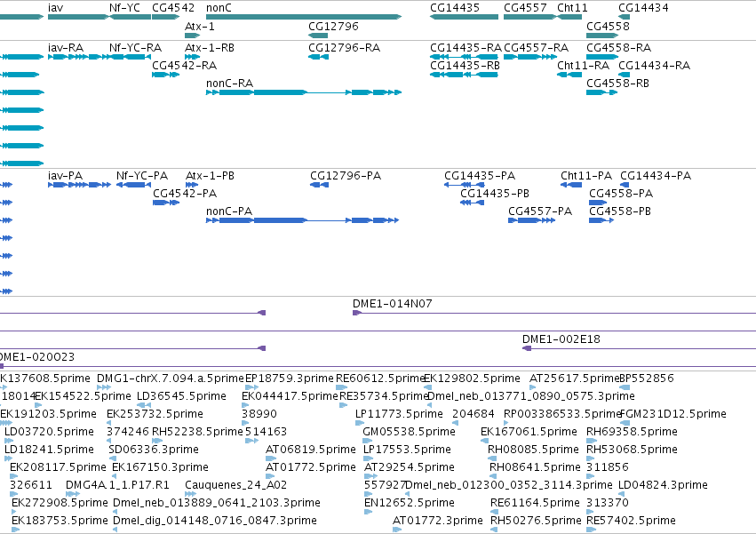
Task: Click the DME1-002E18 BAC clone end arrow
Action: coord(527,348)
